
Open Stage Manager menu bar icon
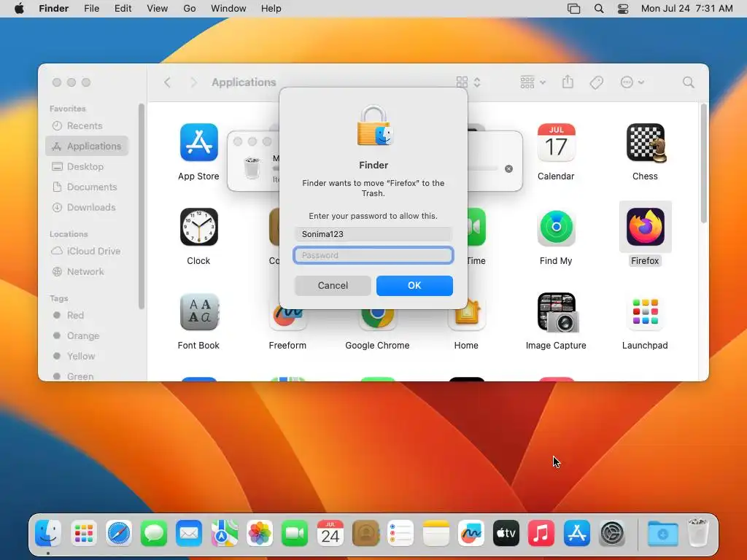(573, 9)
